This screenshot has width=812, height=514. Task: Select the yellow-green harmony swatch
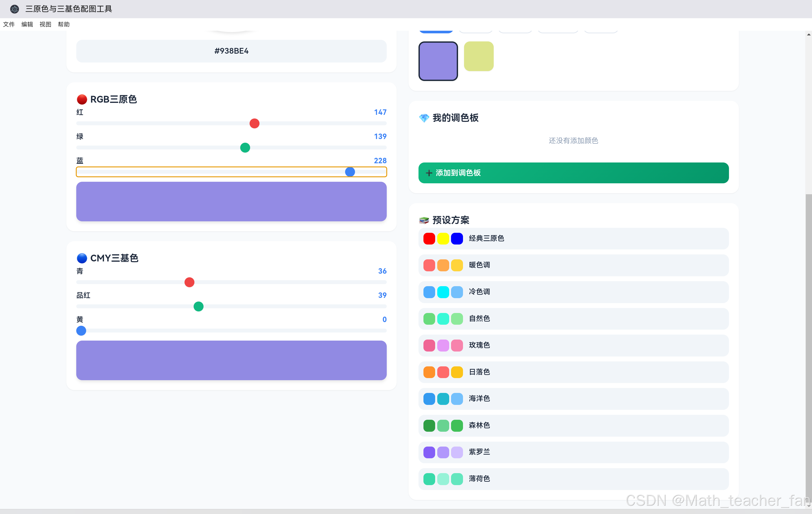(x=479, y=56)
